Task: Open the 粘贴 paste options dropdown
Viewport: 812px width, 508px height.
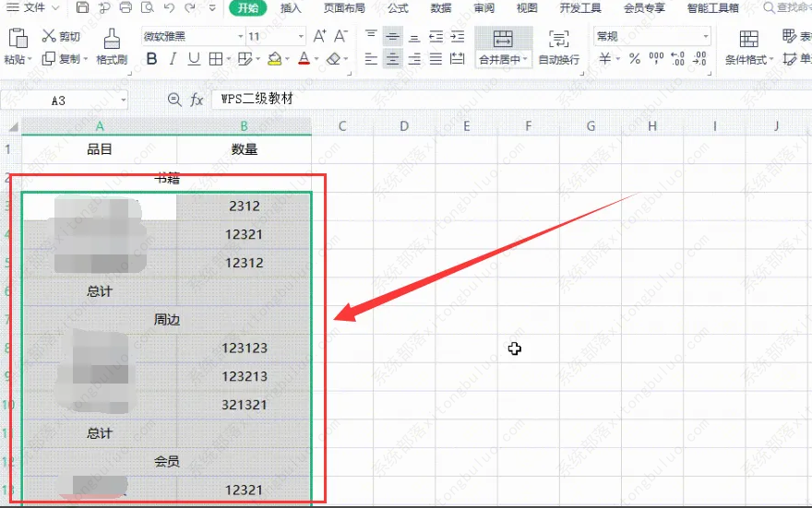Action: 18,60
